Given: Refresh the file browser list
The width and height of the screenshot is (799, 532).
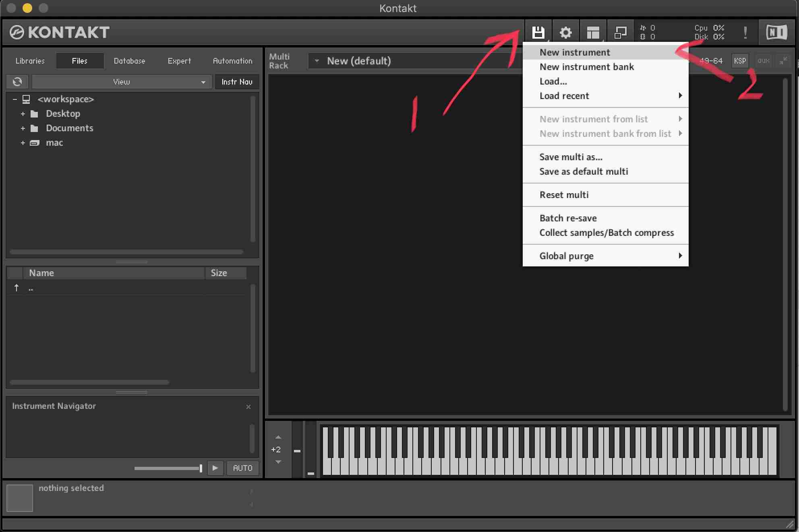Looking at the screenshot, I should pos(17,82).
